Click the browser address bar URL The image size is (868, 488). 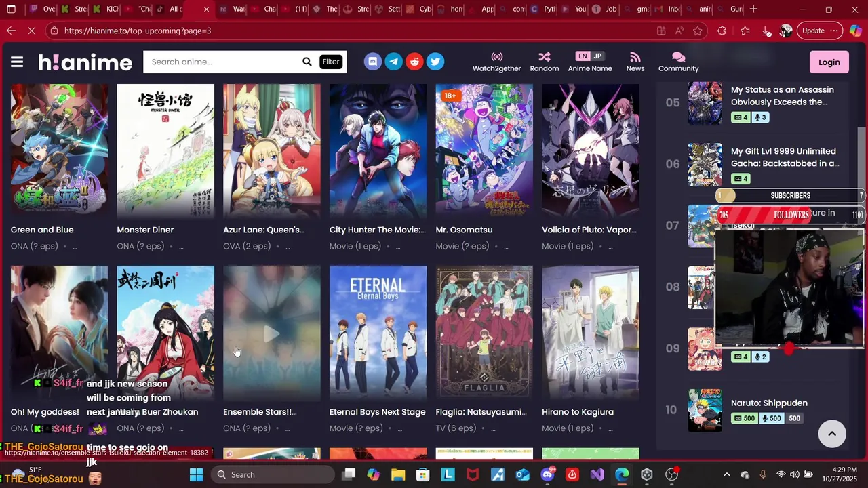(x=138, y=30)
